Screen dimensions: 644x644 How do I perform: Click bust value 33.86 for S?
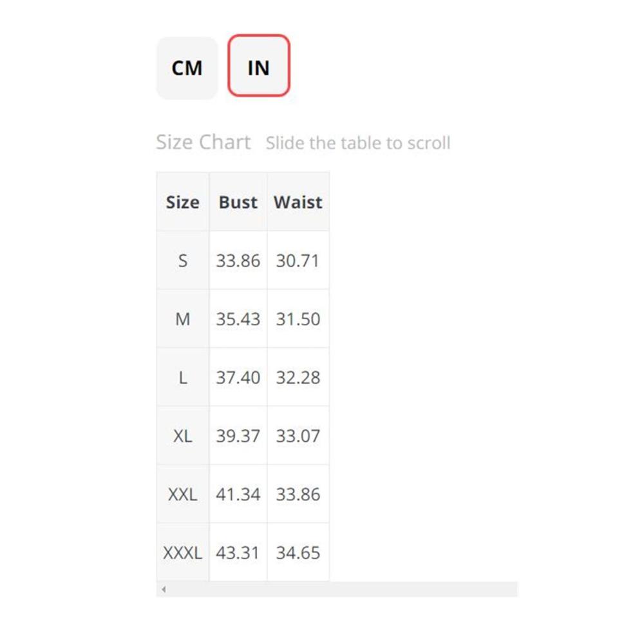238,261
